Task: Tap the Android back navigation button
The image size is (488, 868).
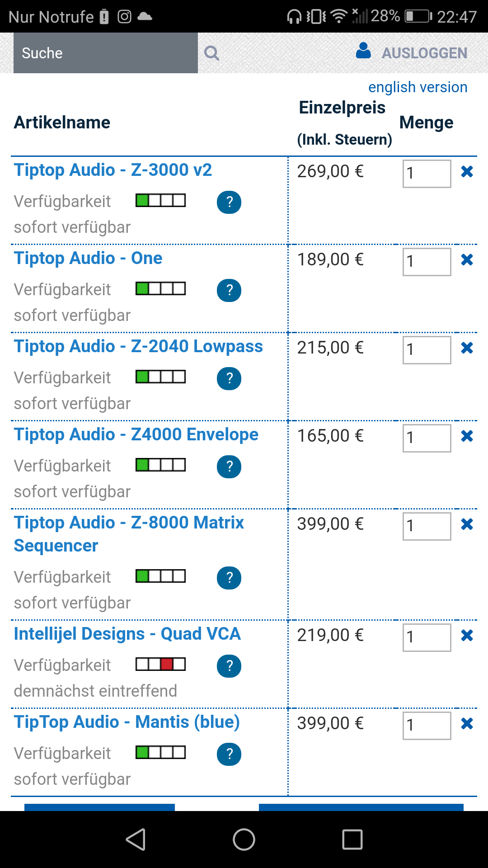Action: (x=136, y=840)
